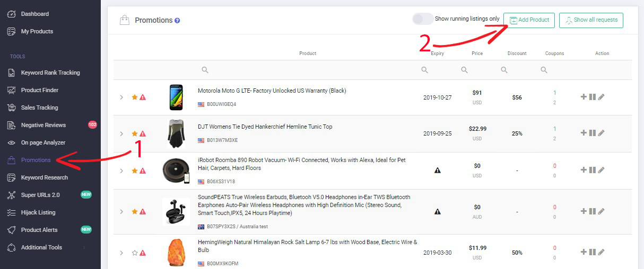Click the Himalayan salt lamp thumbnail
644x269 pixels.
pyautogui.click(x=177, y=253)
